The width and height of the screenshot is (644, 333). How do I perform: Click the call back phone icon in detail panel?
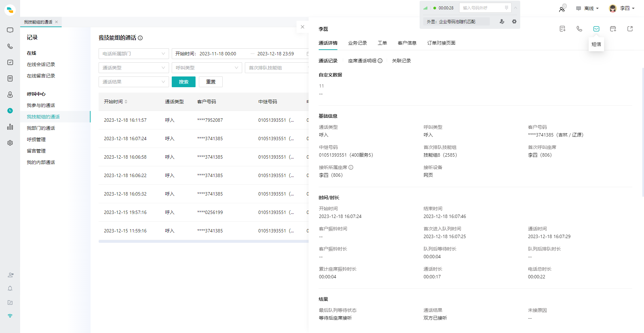[579, 29]
